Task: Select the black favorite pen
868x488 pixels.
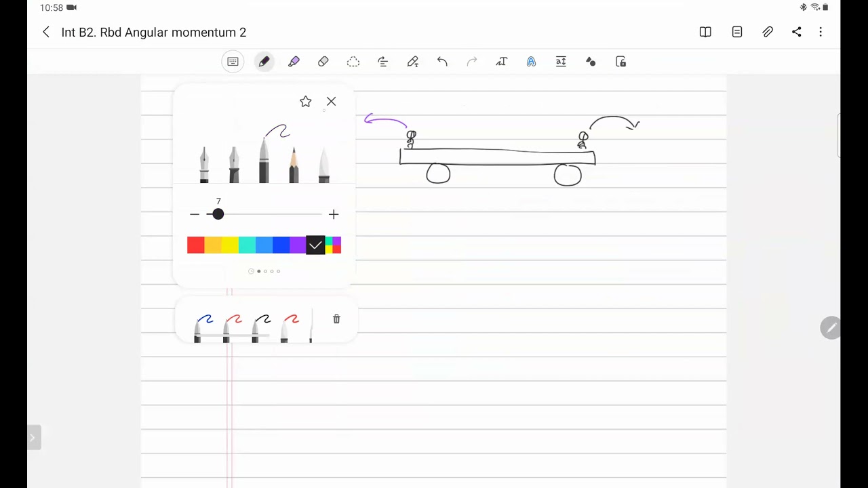Action: [260, 327]
